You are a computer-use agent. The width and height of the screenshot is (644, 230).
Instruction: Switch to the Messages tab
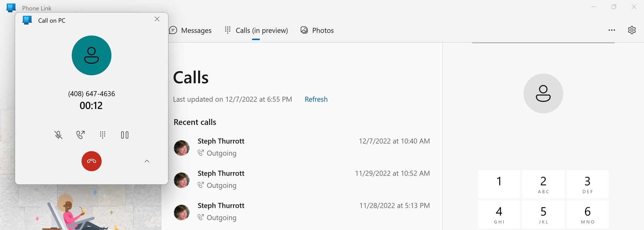click(190, 31)
